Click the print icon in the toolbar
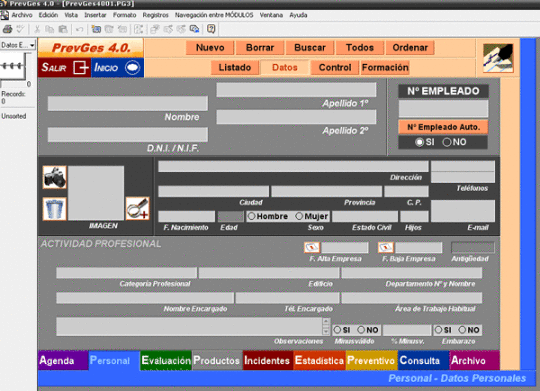Image resolution: width=540 pixels, height=391 pixels. tap(8, 29)
